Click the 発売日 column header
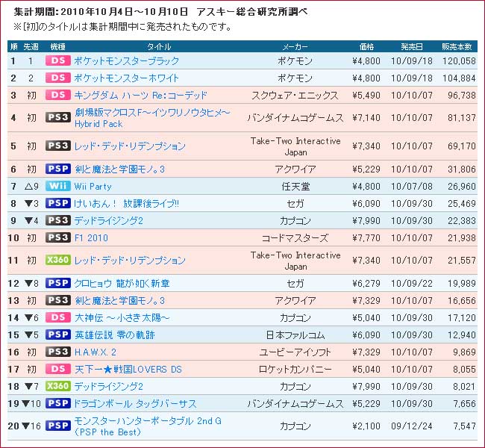Image resolution: width=485 pixels, height=448 pixels. click(x=412, y=47)
